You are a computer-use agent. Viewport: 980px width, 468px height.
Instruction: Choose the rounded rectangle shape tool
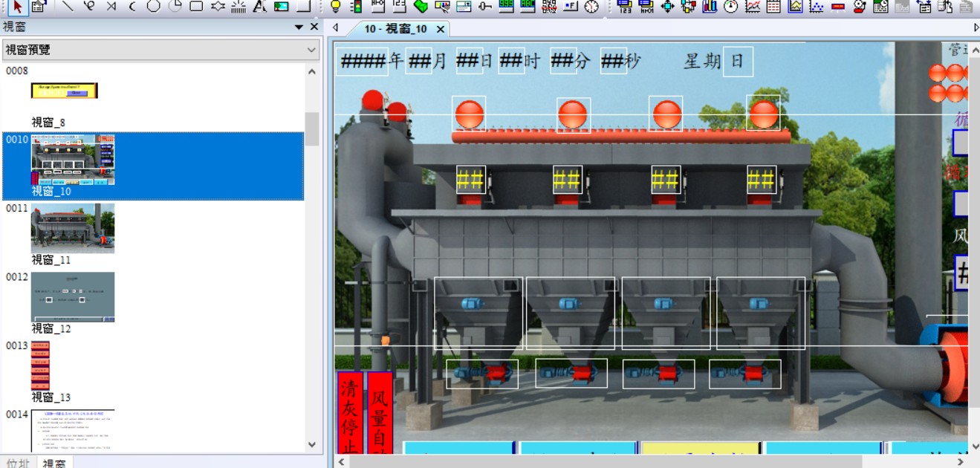pos(196,7)
